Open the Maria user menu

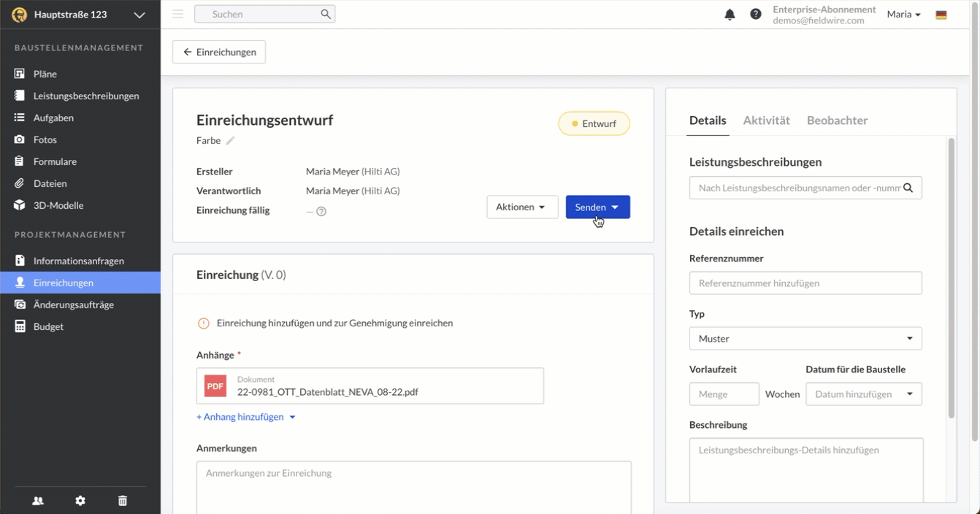pos(903,15)
